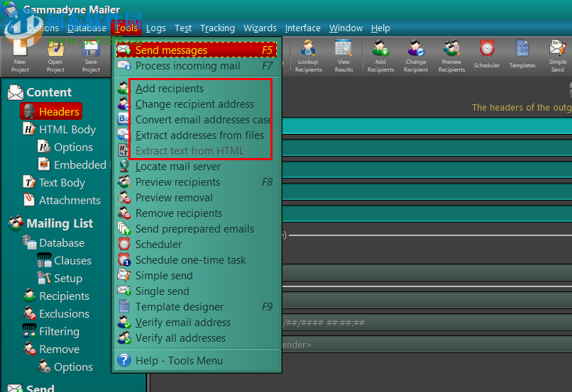Viewport: 572px width, 392px height.
Task: Select Database under Mailing List
Action: tap(54, 242)
